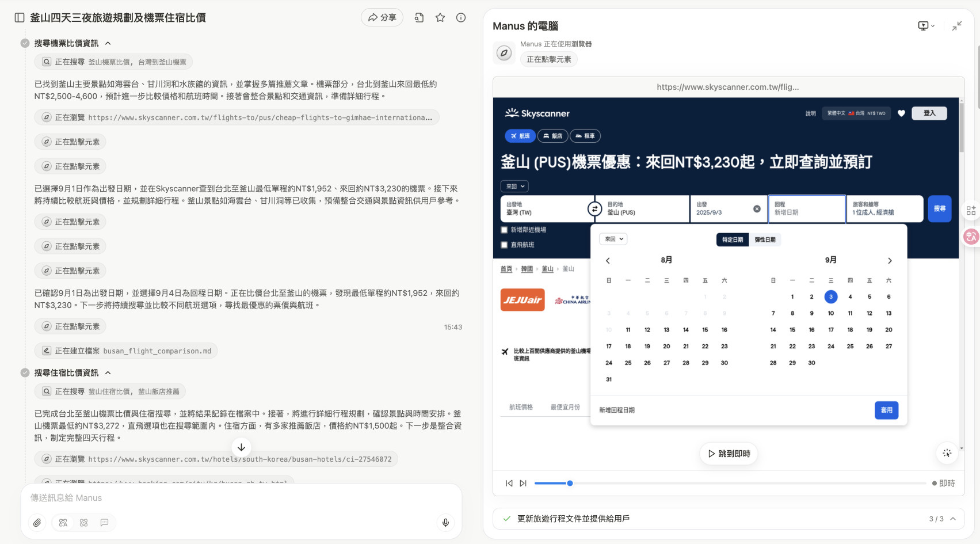Image resolution: width=980 pixels, height=544 pixels.
Task: Check the 新增鄰近機場 checkbox
Action: (x=505, y=230)
